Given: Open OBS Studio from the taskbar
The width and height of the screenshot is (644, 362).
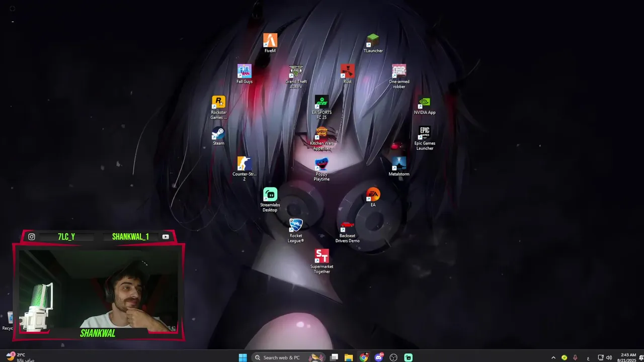Looking at the screenshot, I should point(393,357).
